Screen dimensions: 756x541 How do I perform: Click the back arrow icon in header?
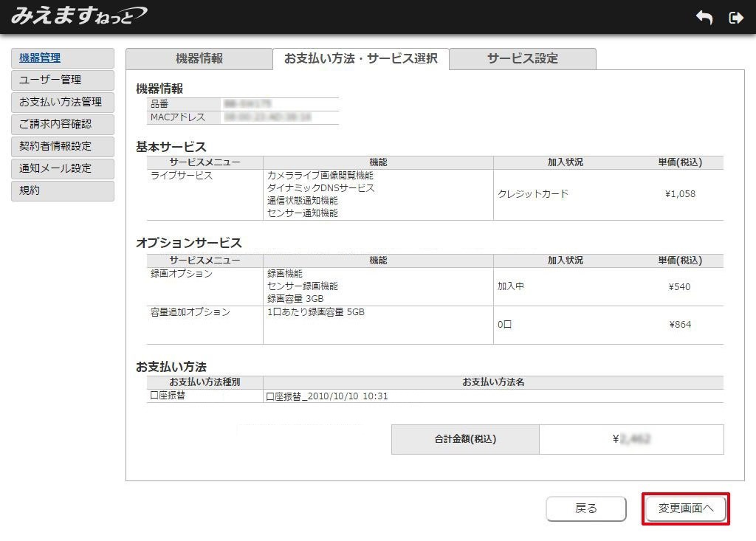[x=704, y=18]
